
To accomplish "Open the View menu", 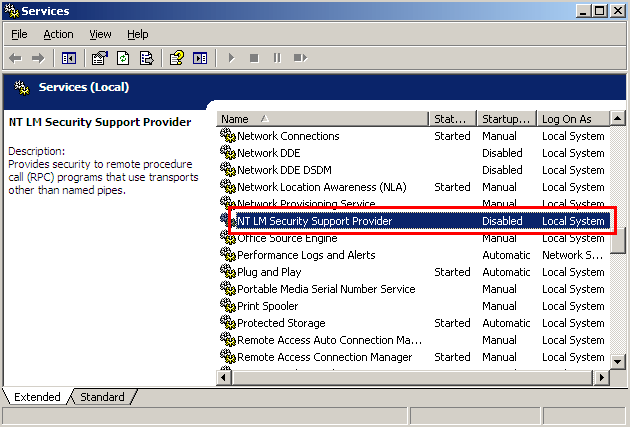I will [x=100, y=34].
